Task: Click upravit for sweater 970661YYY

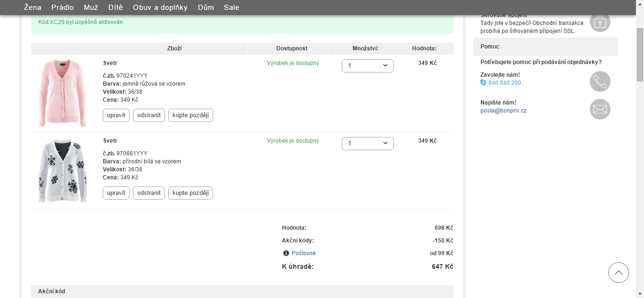Action: tap(116, 193)
